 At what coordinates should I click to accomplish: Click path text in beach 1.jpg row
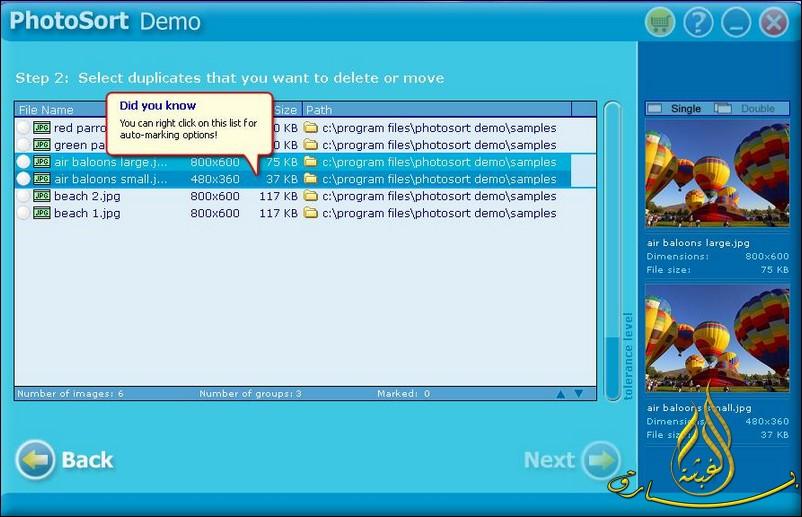[x=439, y=213]
